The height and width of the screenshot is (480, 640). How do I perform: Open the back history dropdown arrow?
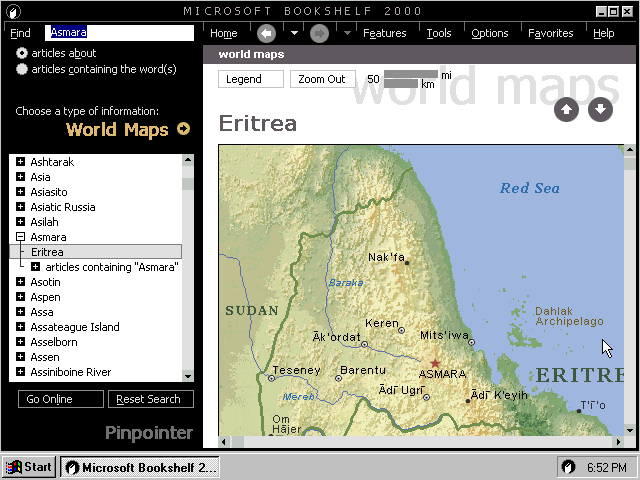(294, 33)
